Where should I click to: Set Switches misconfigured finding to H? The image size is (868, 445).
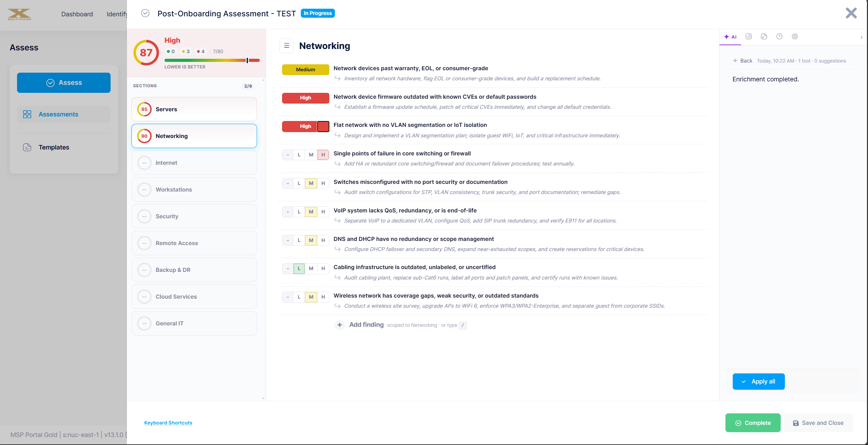[323, 183]
